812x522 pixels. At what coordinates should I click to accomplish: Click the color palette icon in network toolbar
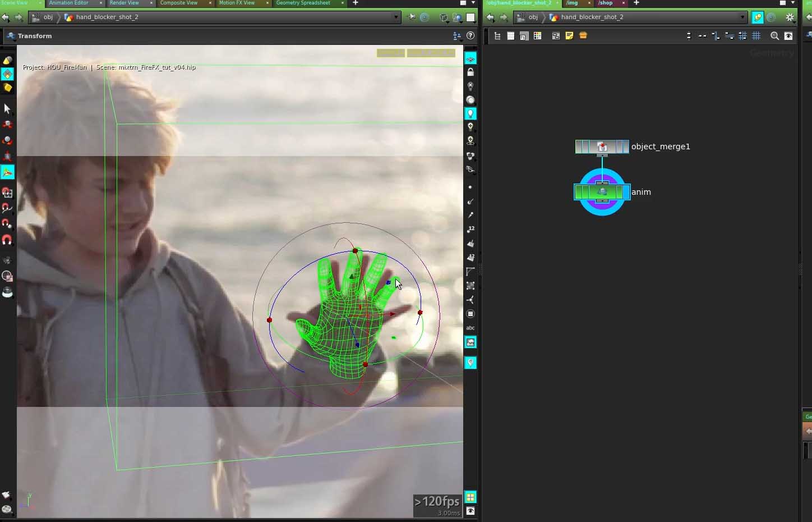(537, 36)
